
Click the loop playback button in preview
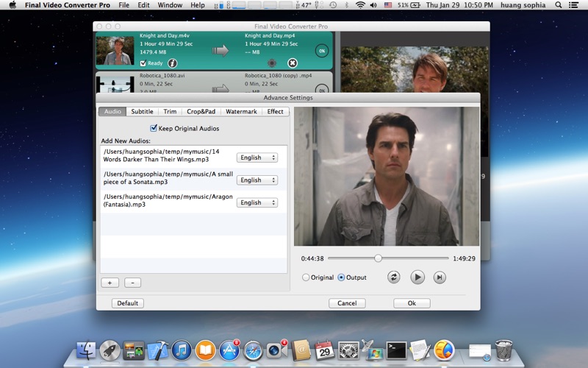pyautogui.click(x=394, y=277)
